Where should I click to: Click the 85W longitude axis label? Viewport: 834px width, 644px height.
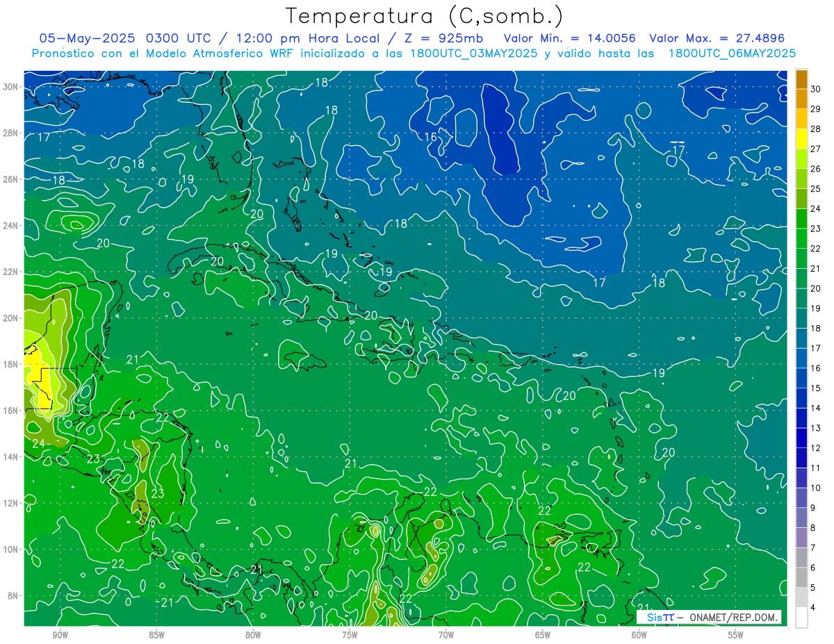point(156,635)
